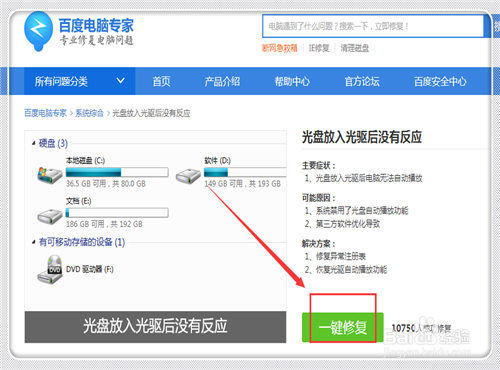Go to the 首页 tab
Viewport: 500px width, 370px height.
coord(162,81)
